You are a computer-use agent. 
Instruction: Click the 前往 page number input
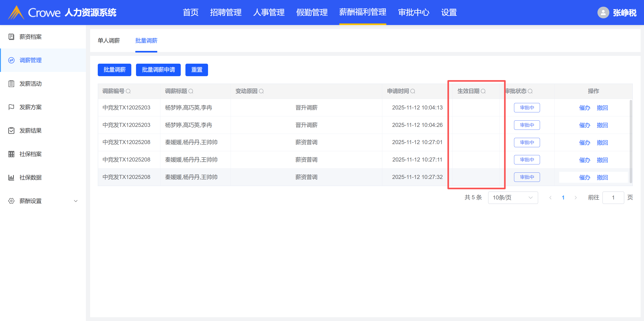613,197
